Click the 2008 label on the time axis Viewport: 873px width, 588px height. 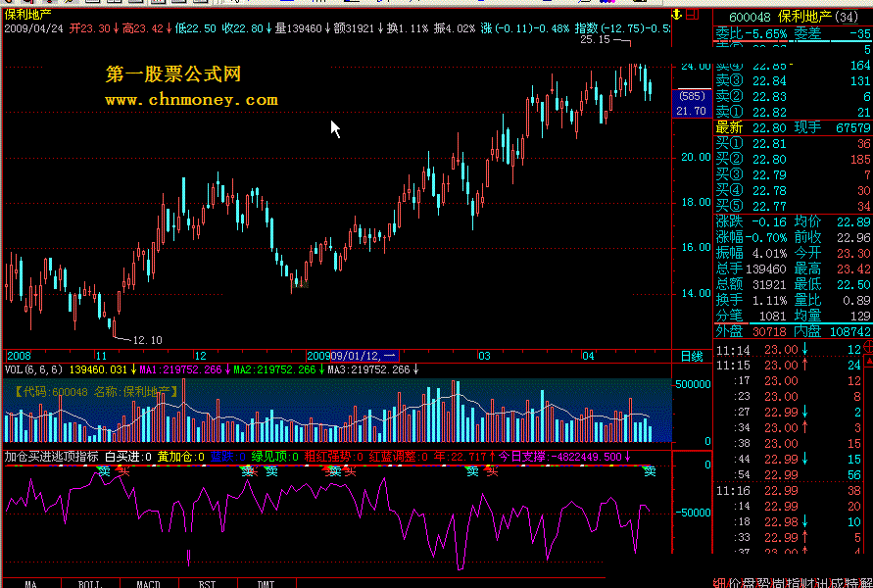click(19, 356)
